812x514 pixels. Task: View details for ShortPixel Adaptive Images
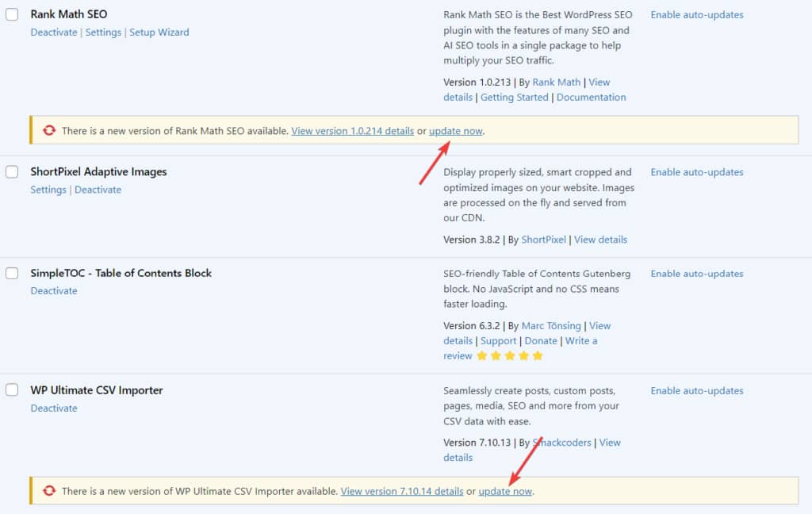(601, 240)
